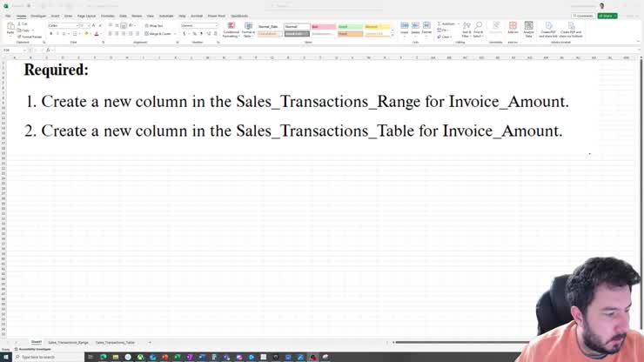Click Analyze Data

pyautogui.click(x=528, y=30)
